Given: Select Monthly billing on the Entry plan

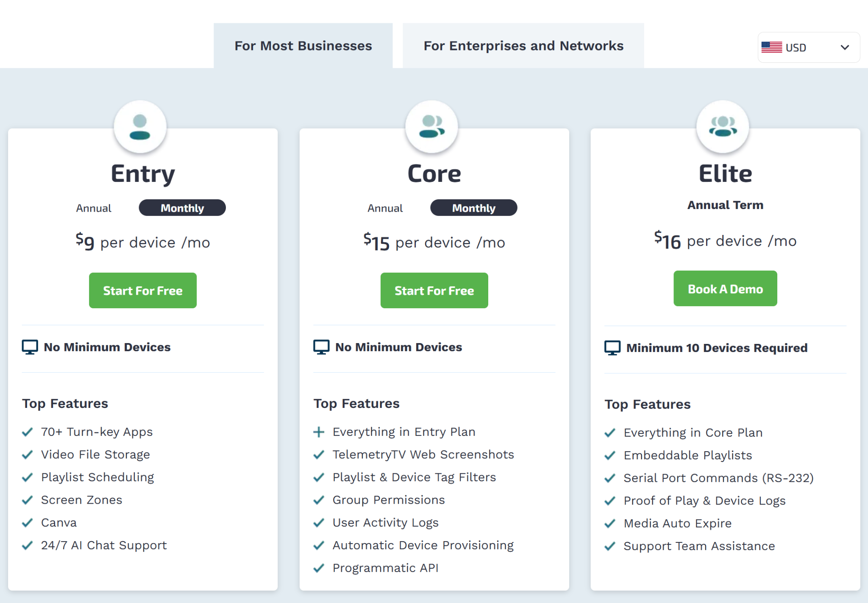Looking at the screenshot, I should [x=182, y=208].
